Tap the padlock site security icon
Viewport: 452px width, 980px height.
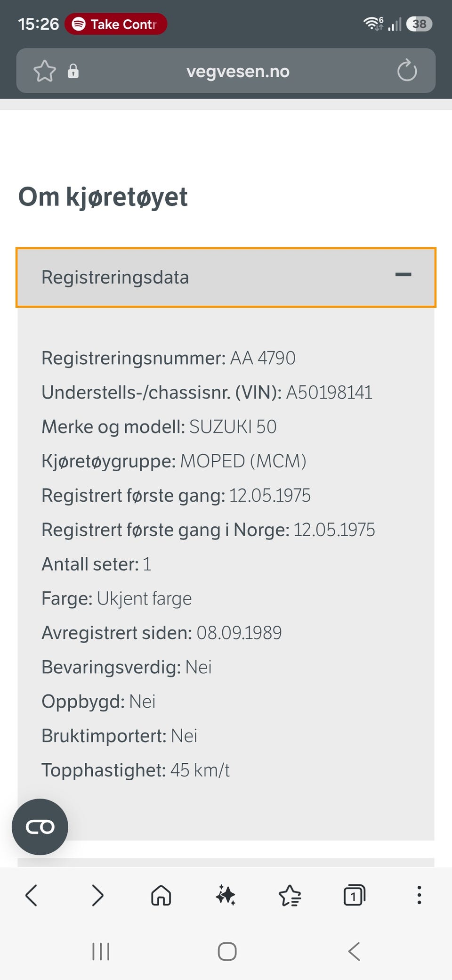pyautogui.click(x=73, y=71)
